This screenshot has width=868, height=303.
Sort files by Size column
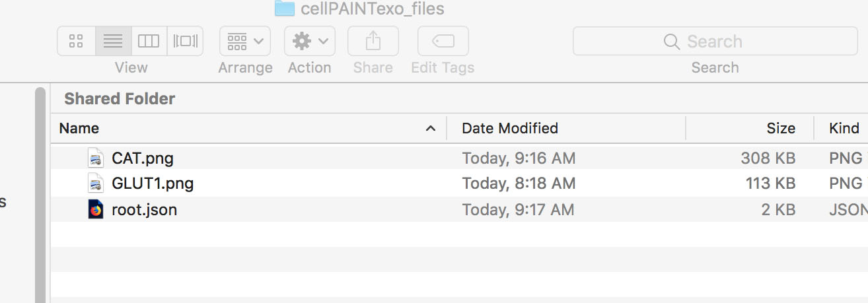pyautogui.click(x=781, y=128)
